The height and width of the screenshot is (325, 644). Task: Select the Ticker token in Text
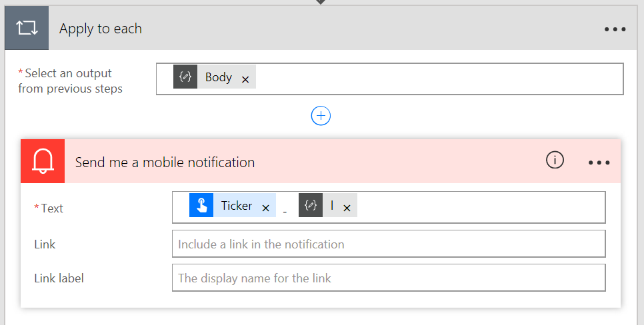click(x=236, y=205)
